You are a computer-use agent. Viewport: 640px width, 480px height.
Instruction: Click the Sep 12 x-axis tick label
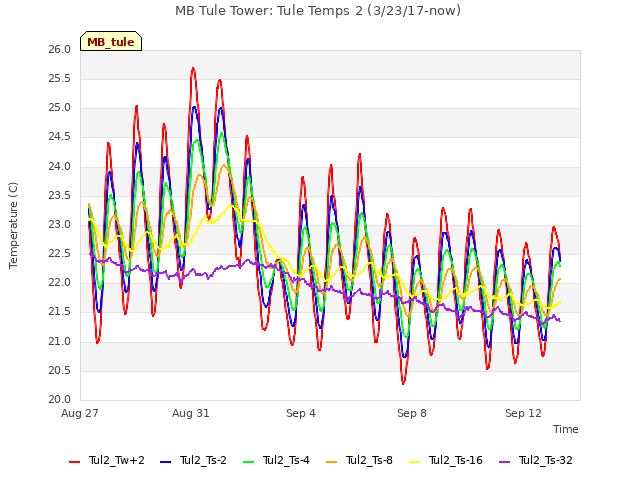[x=523, y=413]
